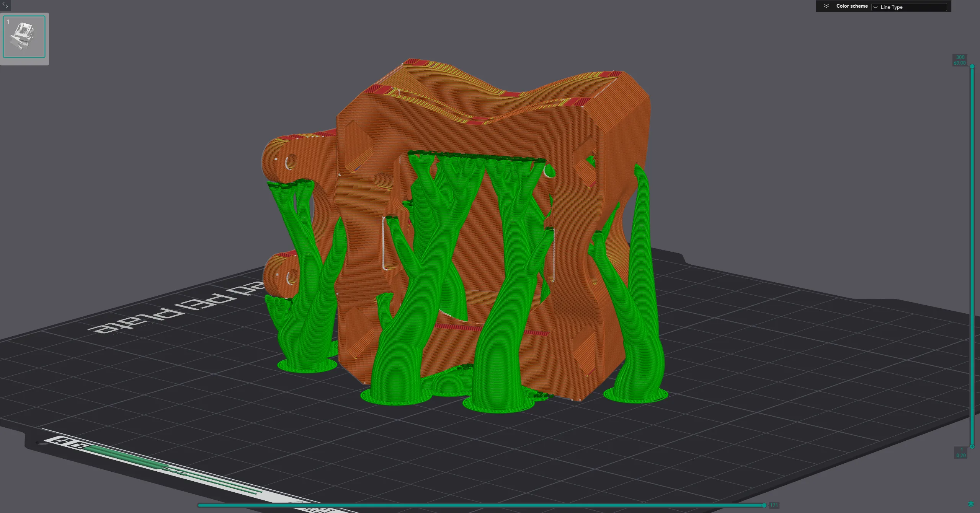Open the Line Type dropdown
This screenshot has height=513, width=980.
point(908,7)
